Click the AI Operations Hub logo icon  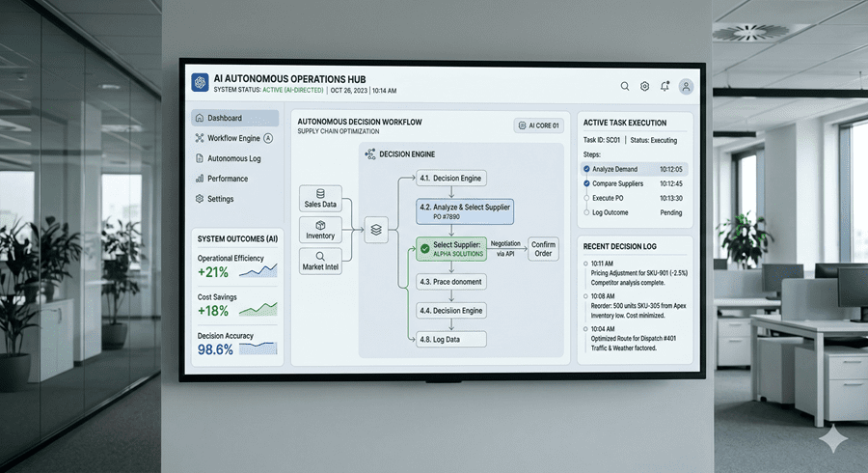[x=200, y=83]
